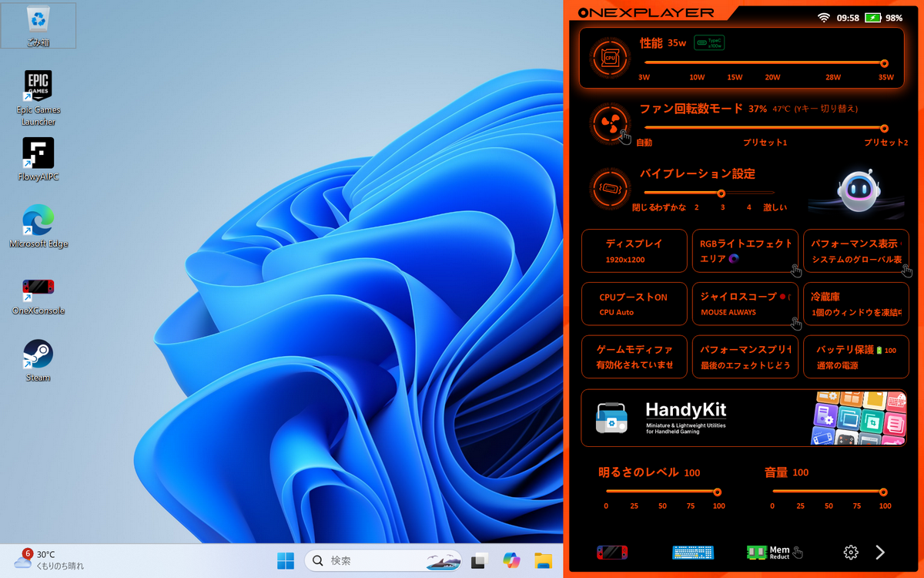Open the HandyKit banner
Image resolution: width=924 pixels, height=578 pixels.
tap(745, 418)
